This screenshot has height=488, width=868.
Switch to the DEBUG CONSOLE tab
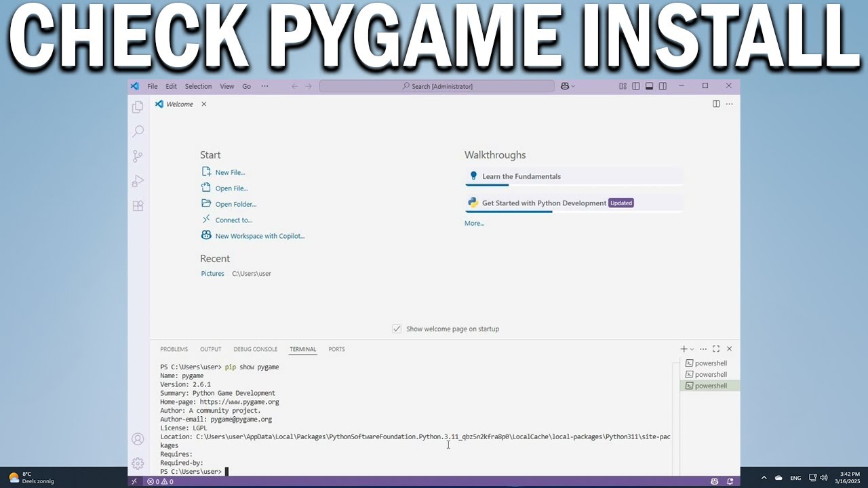coord(255,349)
